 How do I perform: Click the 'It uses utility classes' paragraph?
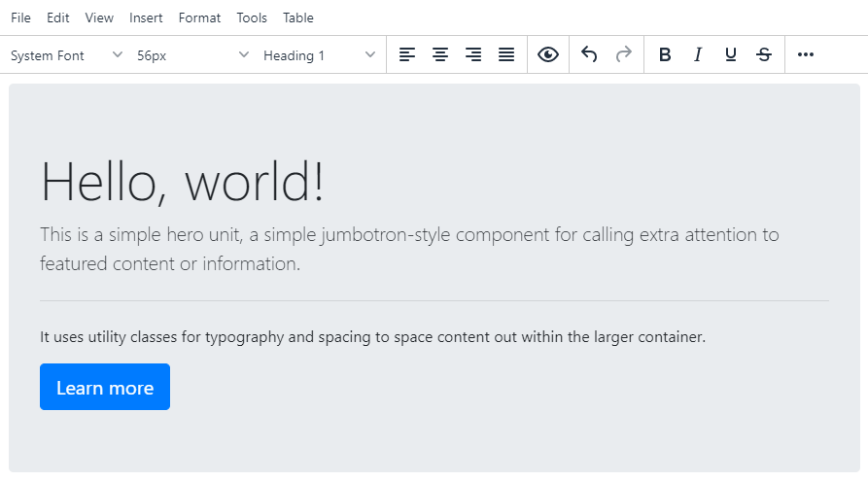(372, 336)
